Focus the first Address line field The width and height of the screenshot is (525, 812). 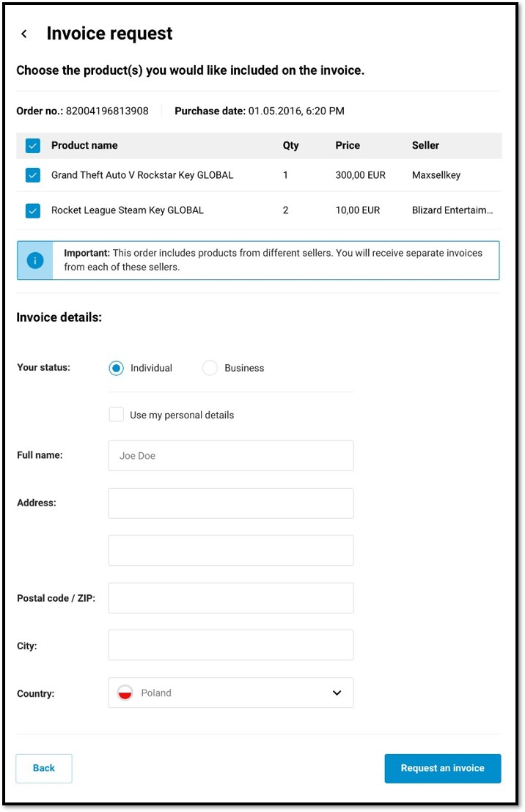pos(230,503)
